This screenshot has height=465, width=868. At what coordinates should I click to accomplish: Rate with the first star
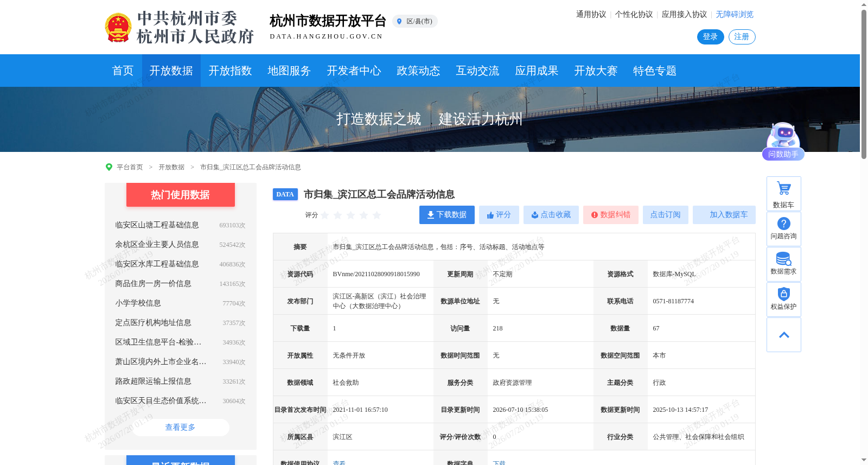click(325, 215)
